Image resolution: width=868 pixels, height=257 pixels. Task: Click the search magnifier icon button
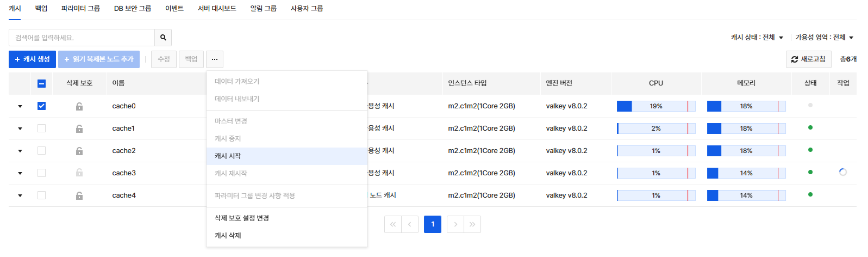tap(163, 38)
